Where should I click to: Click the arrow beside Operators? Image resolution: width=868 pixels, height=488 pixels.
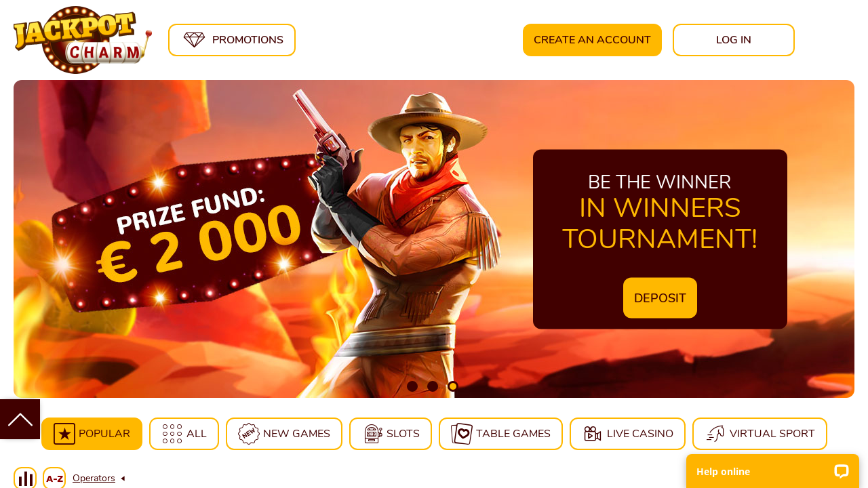point(123,479)
